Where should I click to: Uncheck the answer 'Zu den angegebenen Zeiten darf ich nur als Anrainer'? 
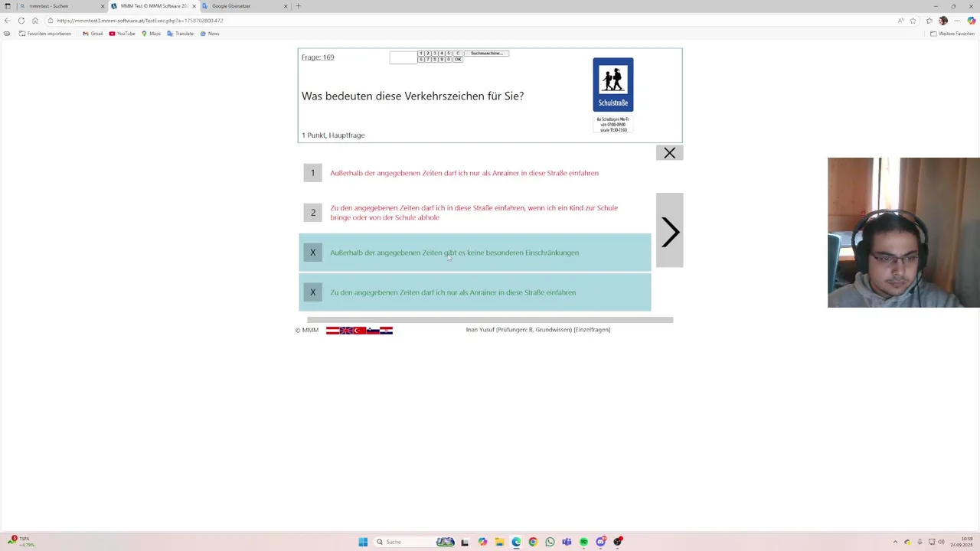click(475, 292)
